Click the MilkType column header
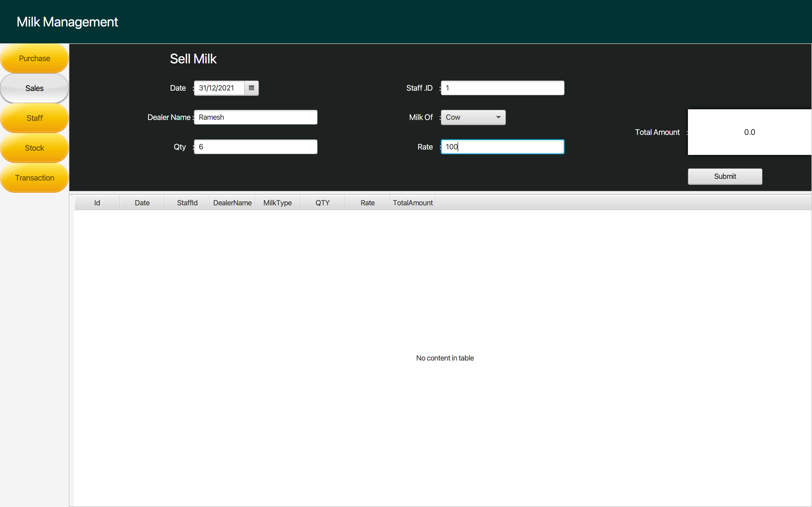The height and width of the screenshot is (507, 812). (x=277, y=203)
